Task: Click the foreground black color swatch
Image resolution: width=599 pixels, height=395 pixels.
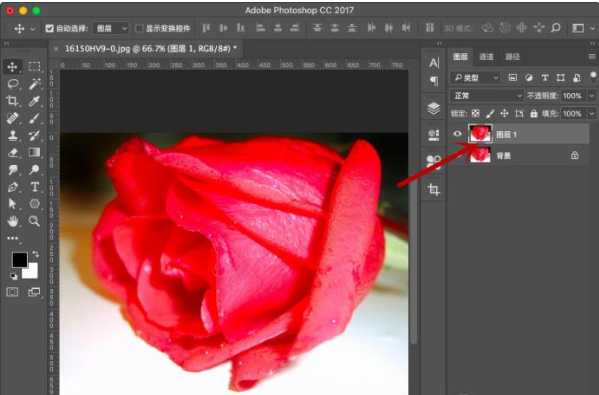Action: click(19, 260)
